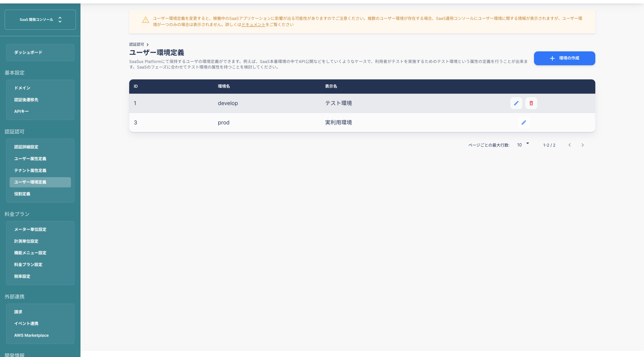Go to 税率設定
Image resolution: width=644 pixels, height=357 pixels.
[x=40, y=276]
